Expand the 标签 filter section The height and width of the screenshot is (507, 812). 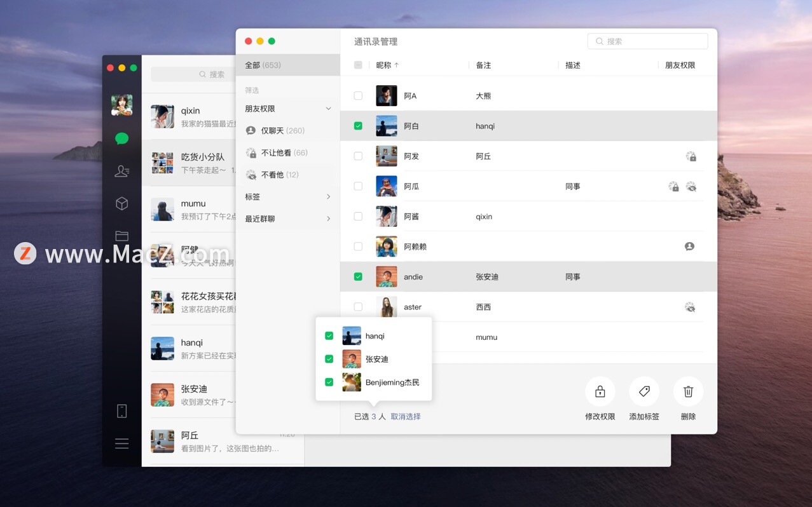[328, 197]
